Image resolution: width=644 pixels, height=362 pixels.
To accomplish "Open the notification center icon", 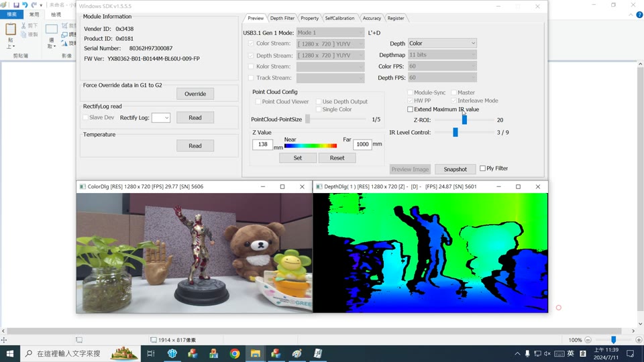I will point(631,353).
